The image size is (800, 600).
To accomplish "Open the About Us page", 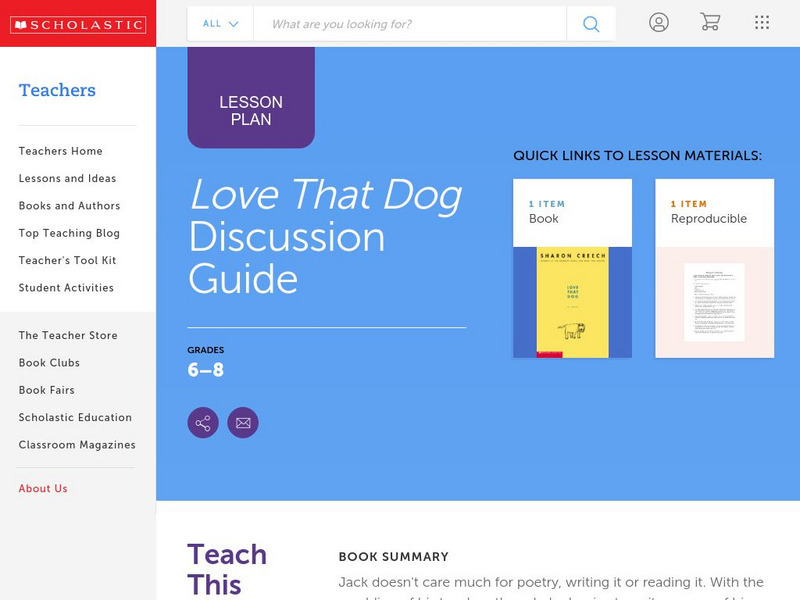I will pos(42,488).
